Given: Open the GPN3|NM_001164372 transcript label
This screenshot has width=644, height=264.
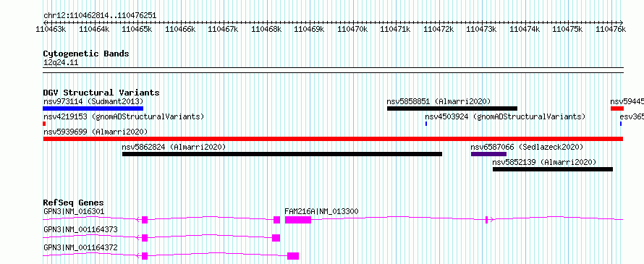Looking at the screenshot, I should pyautogui.click(x=80, y=247).
